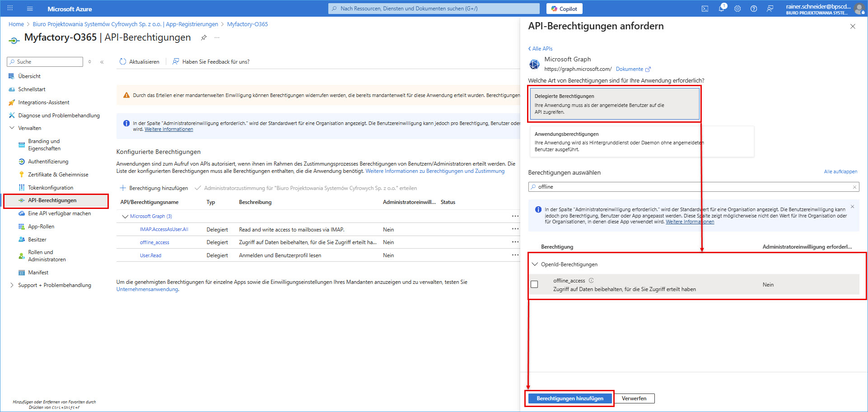Viewport: 868px width, 412px height.
Task: Open App-Rollen in the sidebar
Action: point(41,227)
